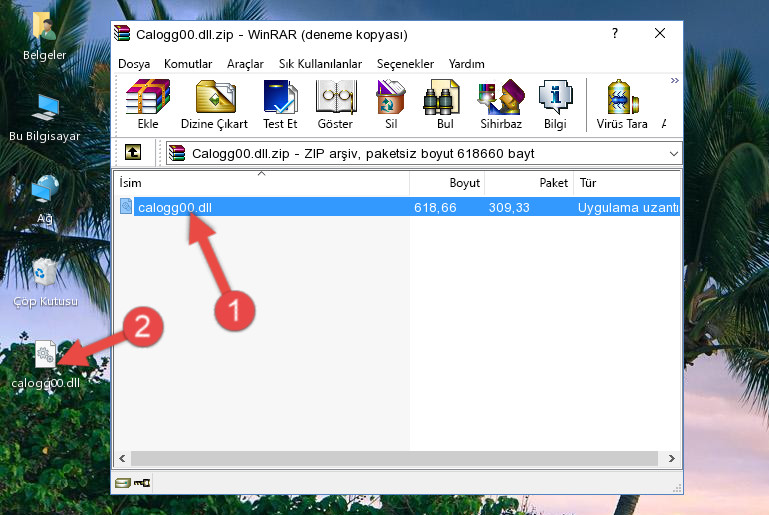769x515 pixels.
Task: Click the help question mark button
Action: [x=615, y=33]
